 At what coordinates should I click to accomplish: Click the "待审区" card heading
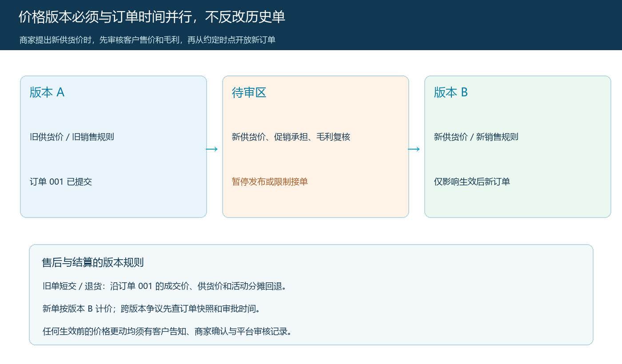[249, 92]
